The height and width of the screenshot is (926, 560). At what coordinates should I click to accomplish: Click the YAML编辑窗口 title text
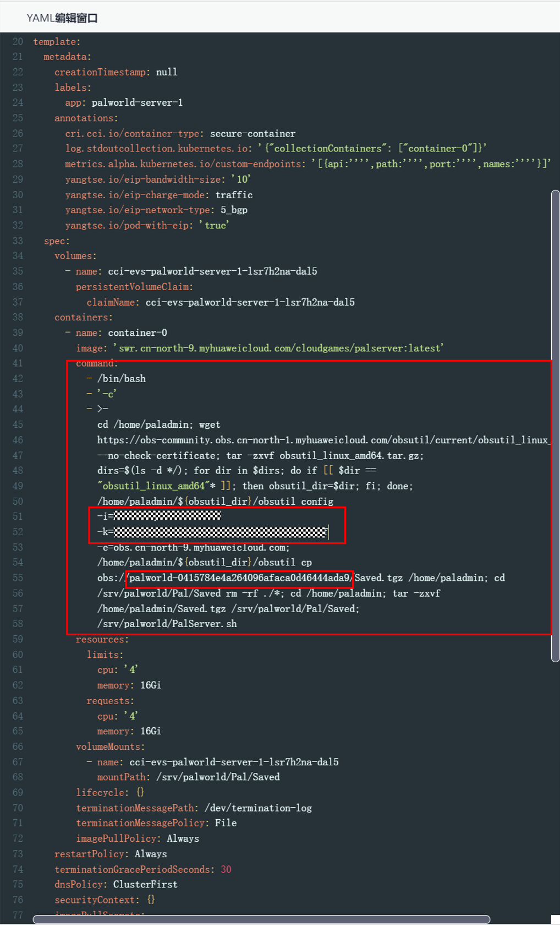coord(62,18)
